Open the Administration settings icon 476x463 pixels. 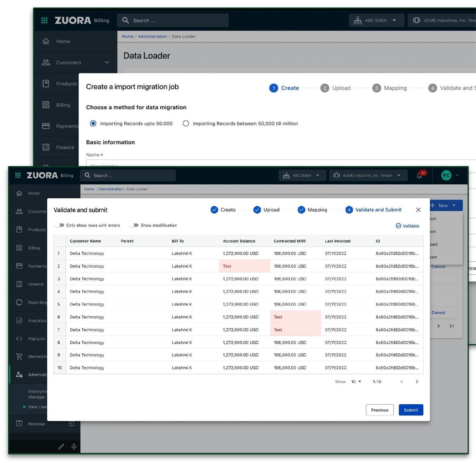pyautogui.click(x=19, y=375)
